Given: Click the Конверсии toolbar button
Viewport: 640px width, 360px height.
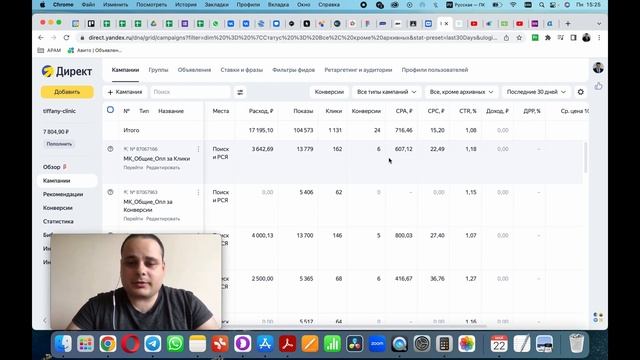Looking at the screenshot, I should tap(329, 92).
